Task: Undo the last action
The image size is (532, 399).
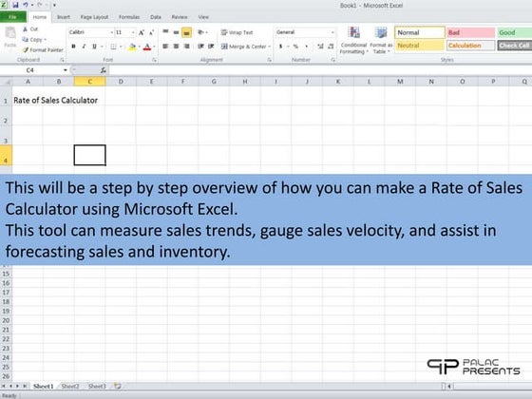Action: (26, 5)
